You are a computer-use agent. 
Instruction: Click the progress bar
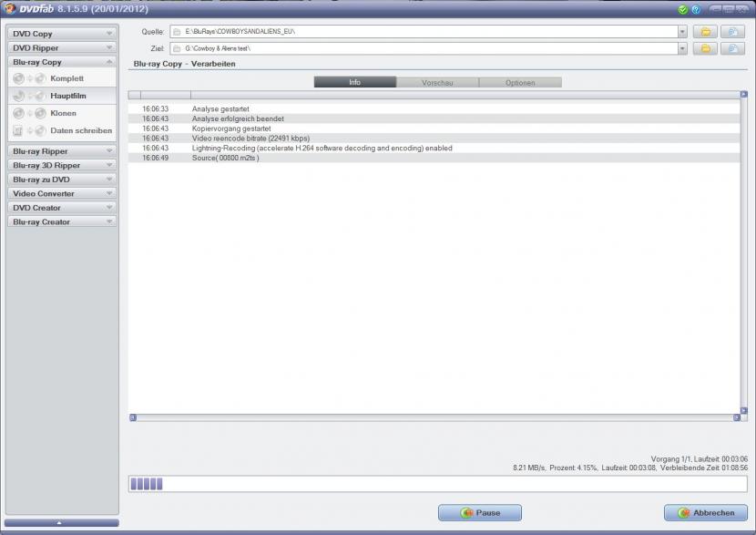438,484
